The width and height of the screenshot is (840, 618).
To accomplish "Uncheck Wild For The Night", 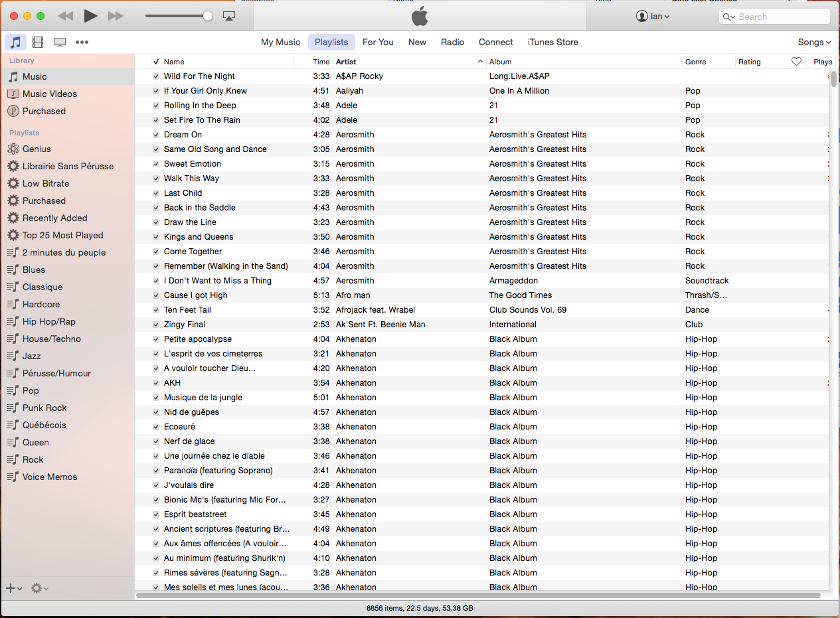I will pyautogui.click(x=156, y=76).
